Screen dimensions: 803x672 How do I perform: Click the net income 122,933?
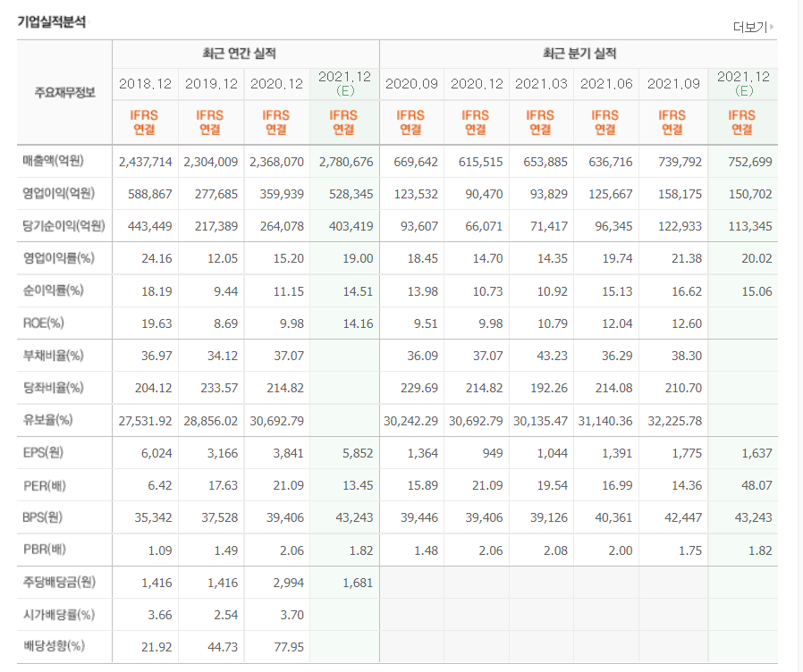point(680,226)
